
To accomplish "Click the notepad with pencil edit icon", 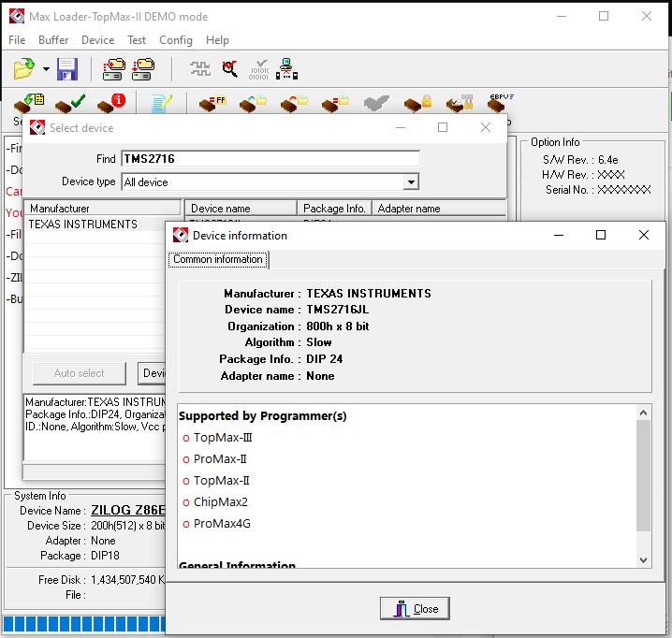I will pyautogui.click(x=161, y=104).
